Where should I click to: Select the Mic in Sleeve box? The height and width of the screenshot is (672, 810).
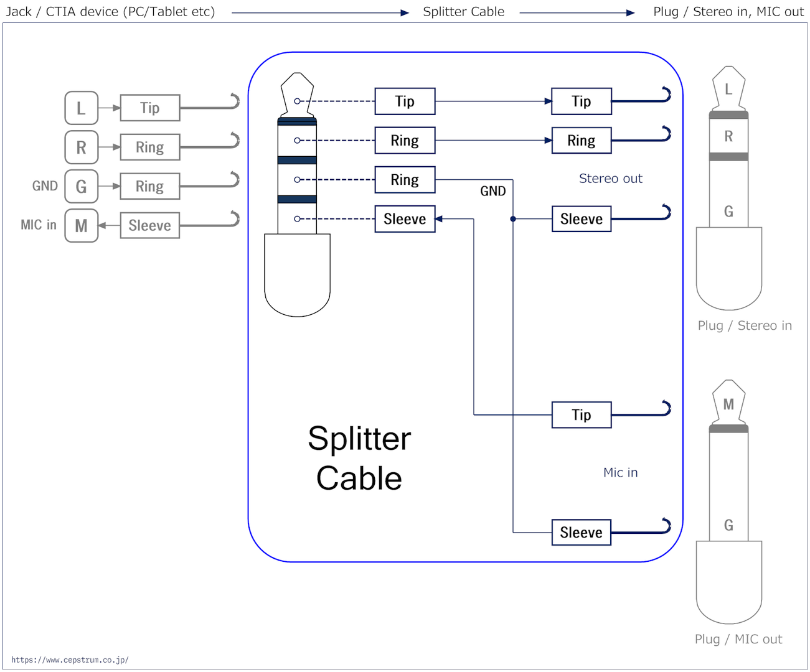pyautogui.click(x=582, y=533)
